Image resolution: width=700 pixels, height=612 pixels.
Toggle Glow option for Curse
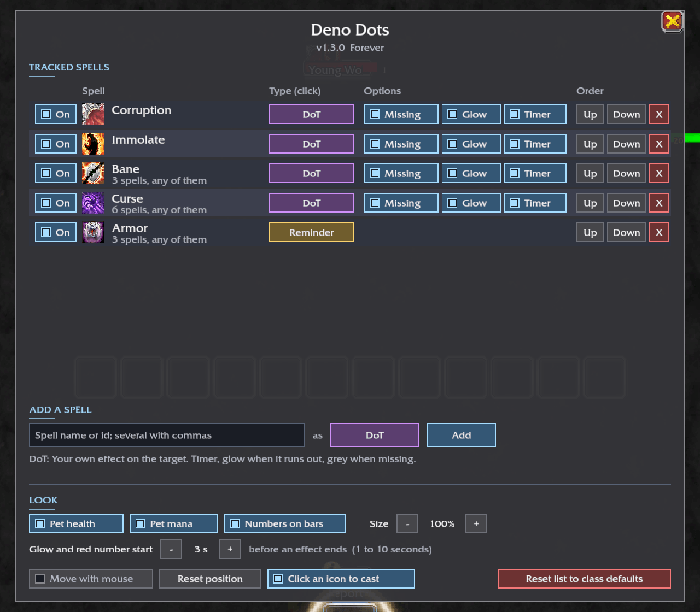[471, 203]
